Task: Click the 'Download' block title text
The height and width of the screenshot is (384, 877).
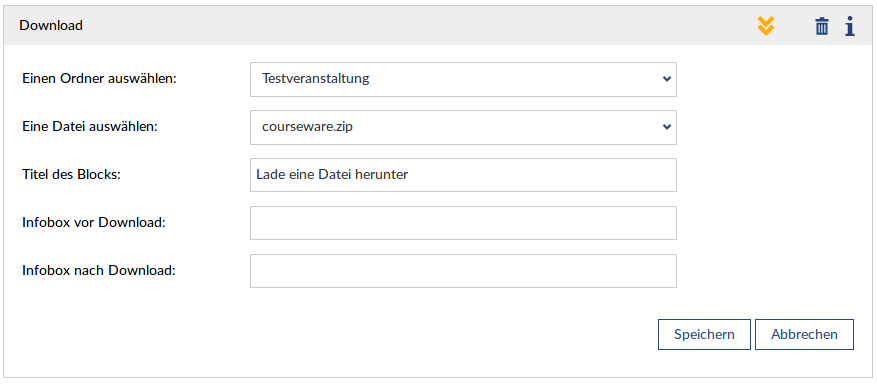Action: [51, 26]
